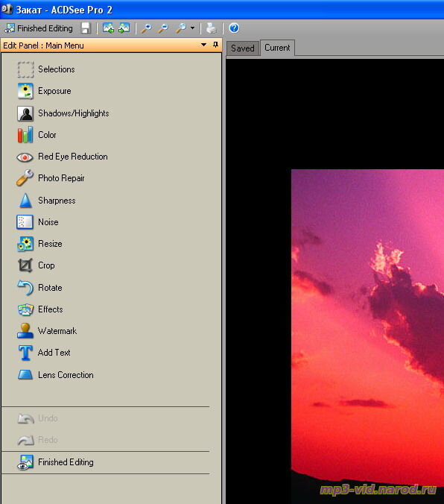This screenshot has width=444, height=504.
Task: Switch to the Saved tab
Action: [x=243, y=48]
